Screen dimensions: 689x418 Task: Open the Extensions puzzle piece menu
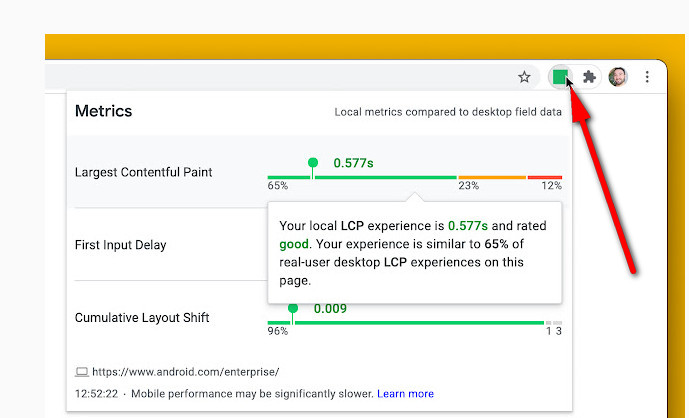[x=589, y=77]
